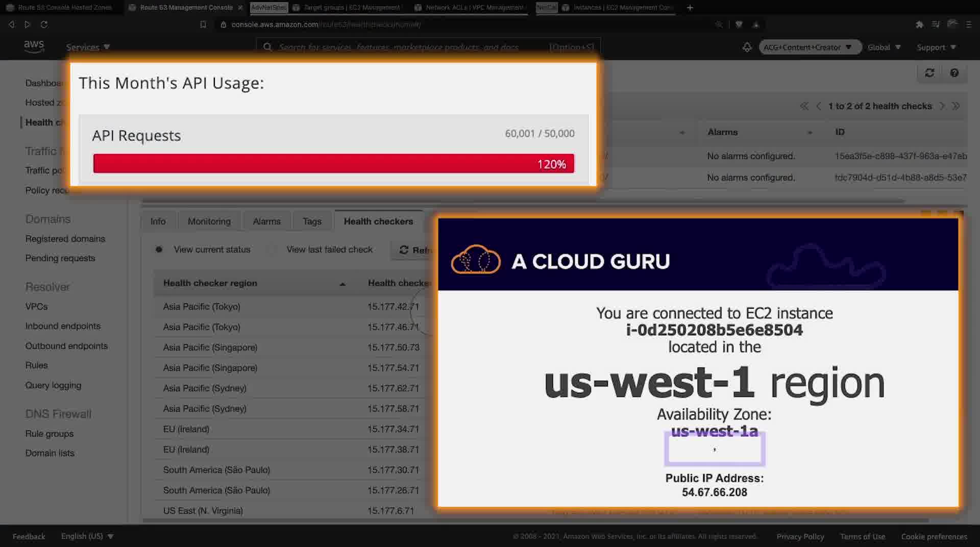The height and width of the screenshot is (547, 980).
Task: Open the Monitoring tab
Action: pos(209,221)
